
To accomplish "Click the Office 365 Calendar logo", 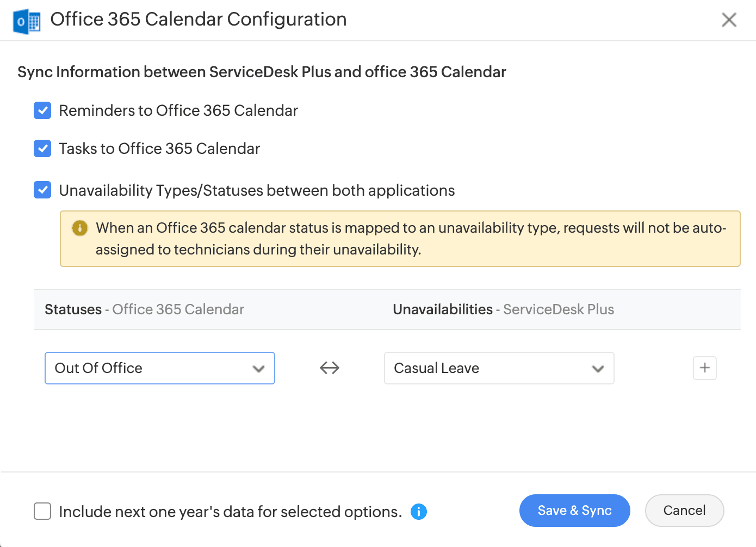I will 26,20.
